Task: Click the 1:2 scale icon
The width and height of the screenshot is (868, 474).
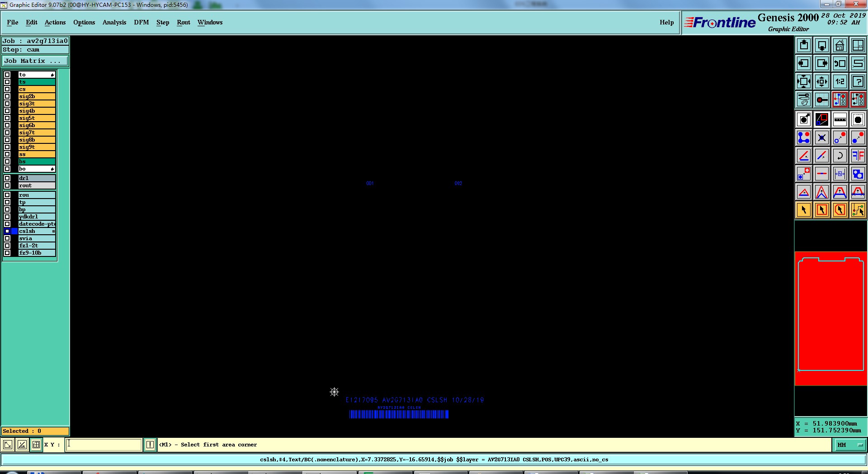Action: [840, 81]
